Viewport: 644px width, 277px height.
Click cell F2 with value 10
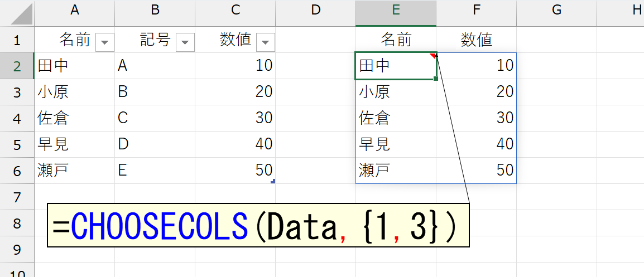pyautogui.click(x=477, y=66)
